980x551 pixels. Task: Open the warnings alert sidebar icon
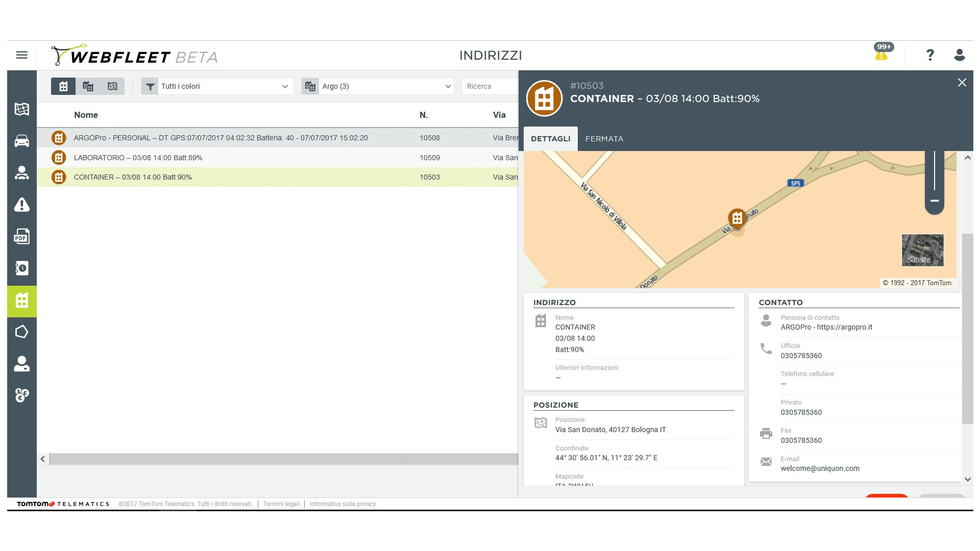click(21, 205)
